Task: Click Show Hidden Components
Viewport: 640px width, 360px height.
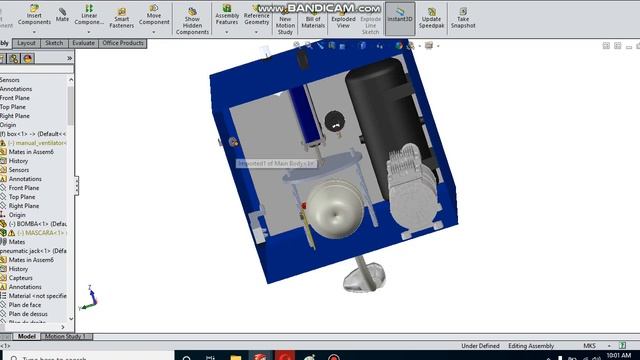Action: click(192, 20)
